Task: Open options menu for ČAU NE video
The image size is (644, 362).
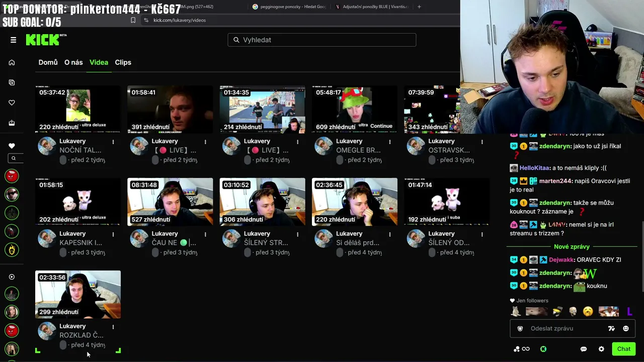Action: point(205,234)
